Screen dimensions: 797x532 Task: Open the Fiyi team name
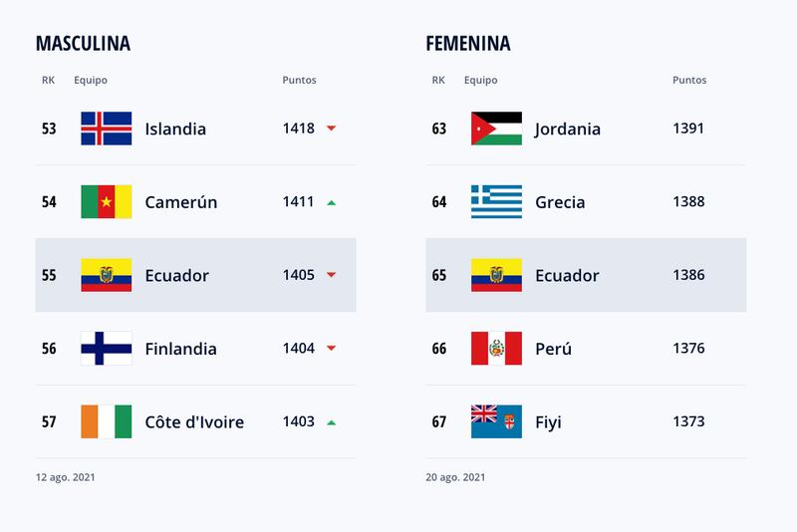click(549, 422)
